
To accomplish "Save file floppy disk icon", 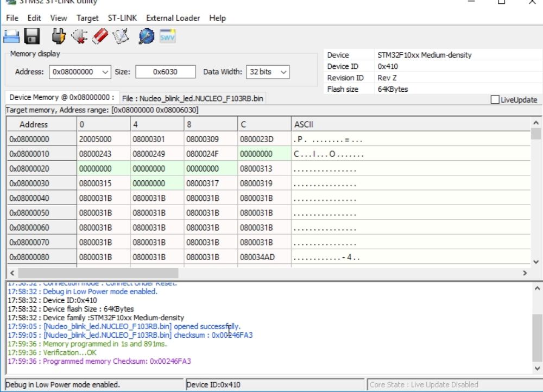I will (x=32, y=36).
